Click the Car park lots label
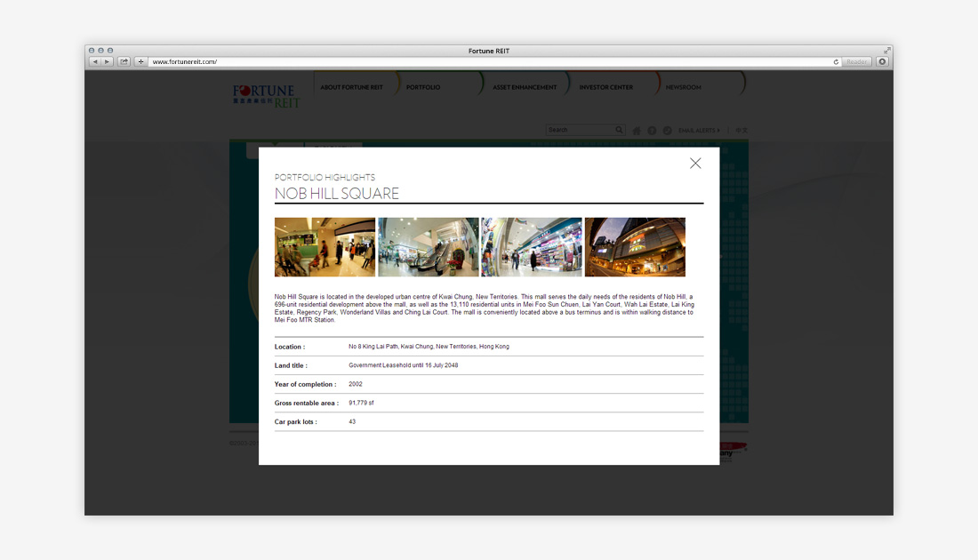 coord(296,421)
